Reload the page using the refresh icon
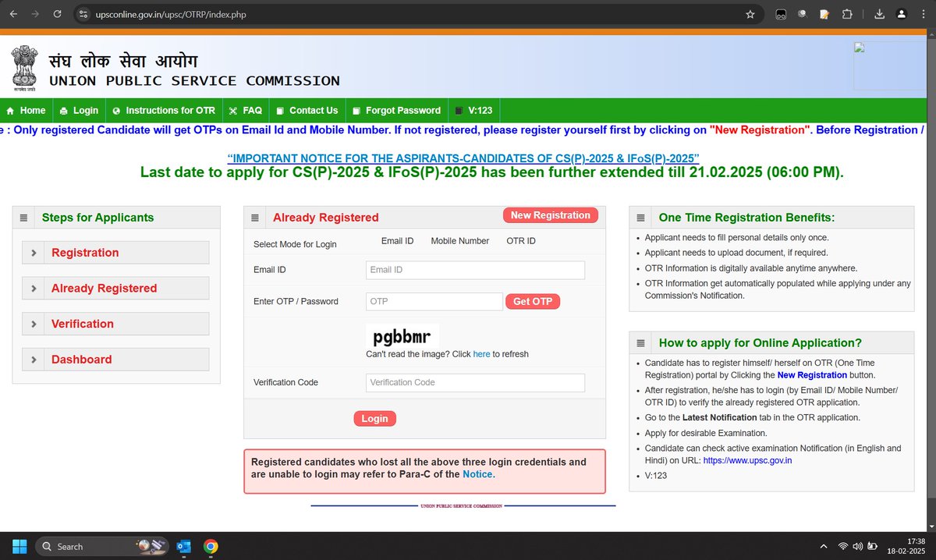 (58, 14)
